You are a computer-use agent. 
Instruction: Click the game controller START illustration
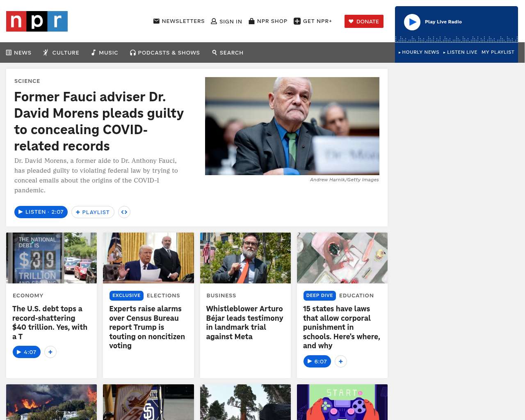coord(342,402)
